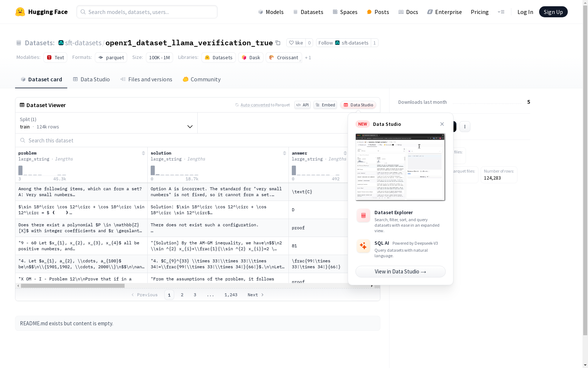Open the Enterprise page from the navbar
This screenshot has width=588, height=368.
click(445, 12)
